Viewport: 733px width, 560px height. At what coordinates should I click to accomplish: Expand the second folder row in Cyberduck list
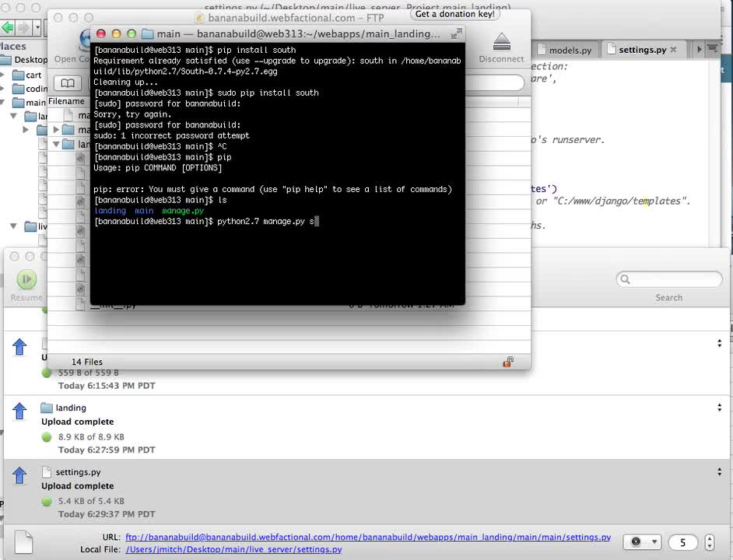[56, 129]
